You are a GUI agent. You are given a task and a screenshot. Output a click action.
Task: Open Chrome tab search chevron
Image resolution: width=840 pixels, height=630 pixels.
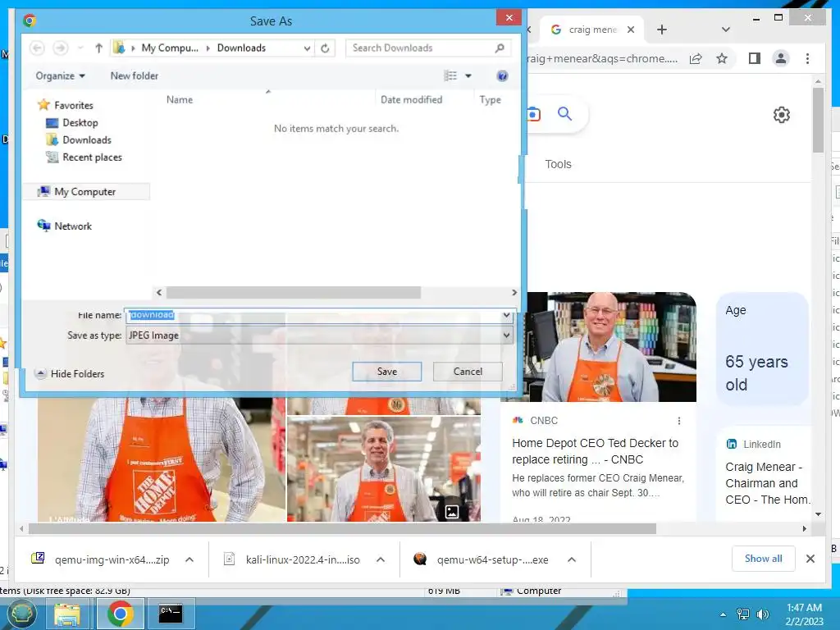coord(725,30)
